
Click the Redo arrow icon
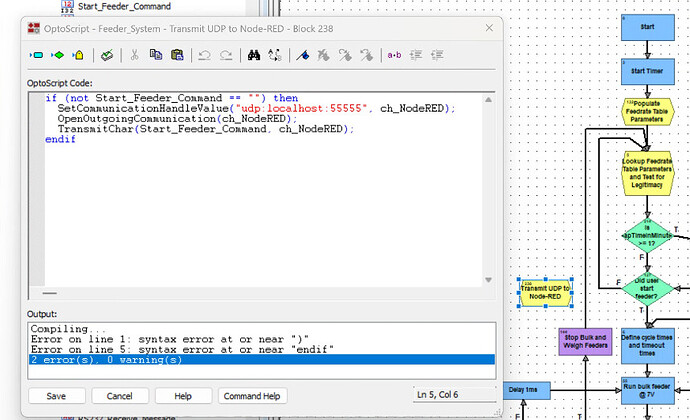click(x=227, y=55)
